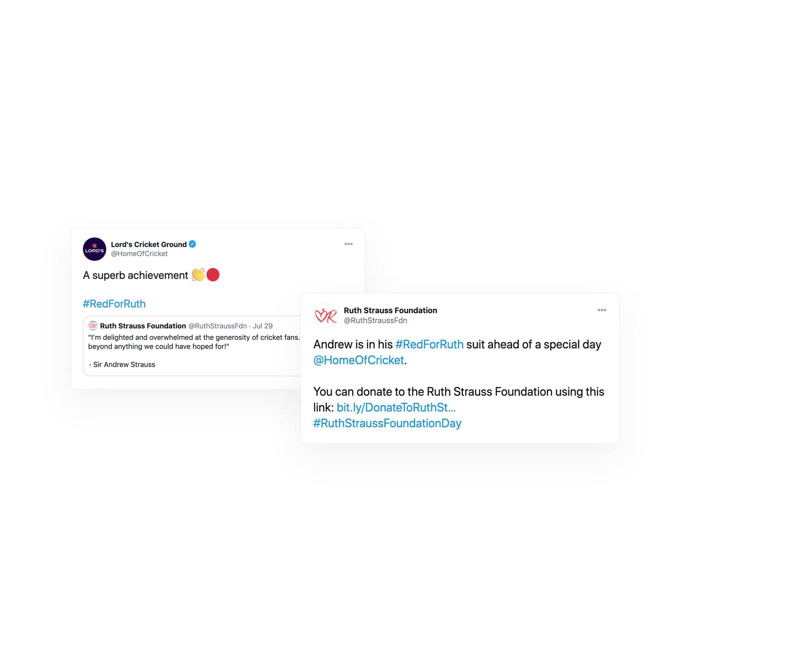Click the @RuthStraussFdn handle in right tweet
Screen dimensions: 803x672
coord(375,321)
